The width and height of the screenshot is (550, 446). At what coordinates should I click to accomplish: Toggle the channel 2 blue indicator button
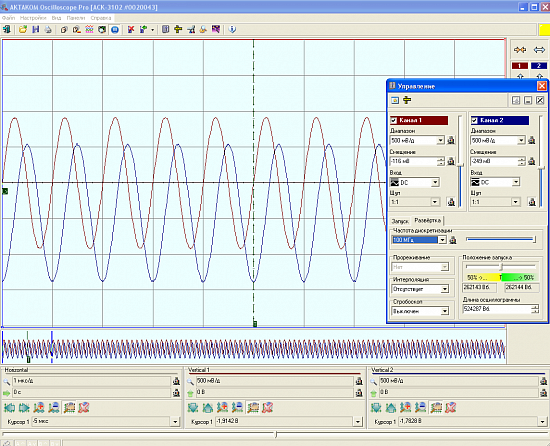coord(539,66)
